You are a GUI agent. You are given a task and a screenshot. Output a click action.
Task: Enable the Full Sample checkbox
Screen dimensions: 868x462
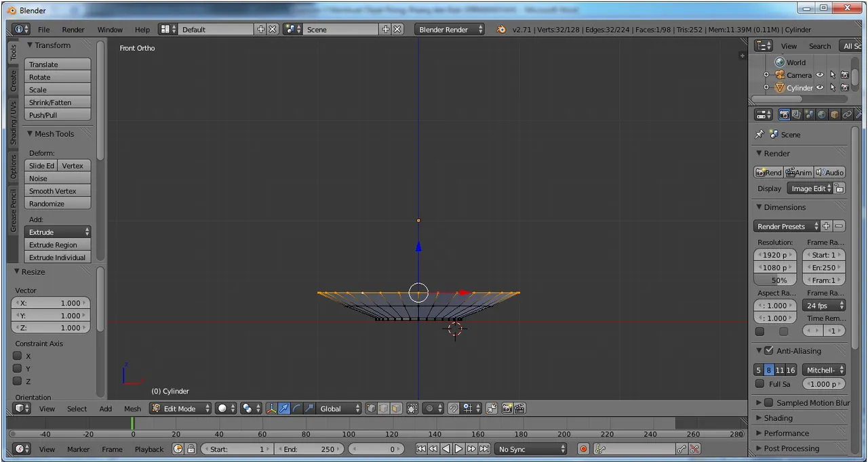pyautogui.click(x=759, y=384)
